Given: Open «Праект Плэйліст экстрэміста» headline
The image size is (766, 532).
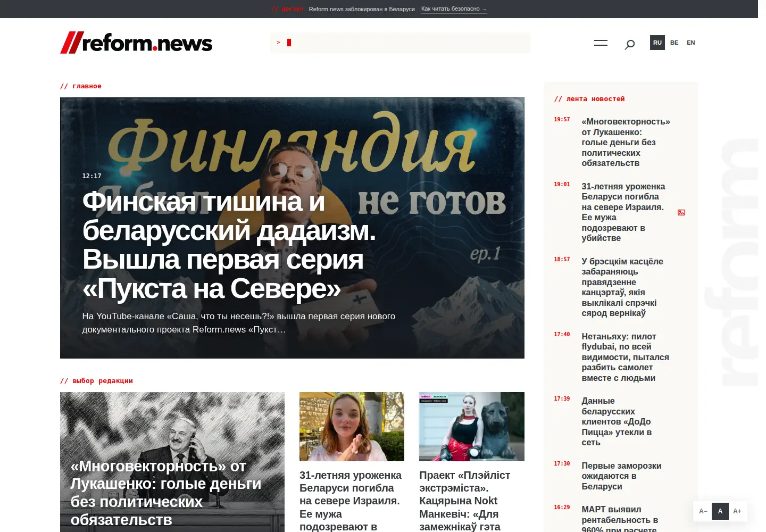Looking at the screenshot, I should click(465, 501).
